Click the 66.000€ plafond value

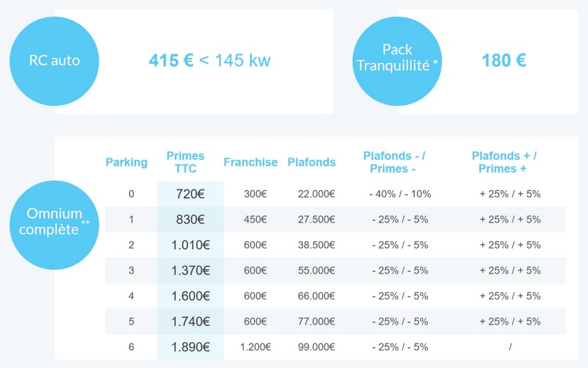[316, 296]
